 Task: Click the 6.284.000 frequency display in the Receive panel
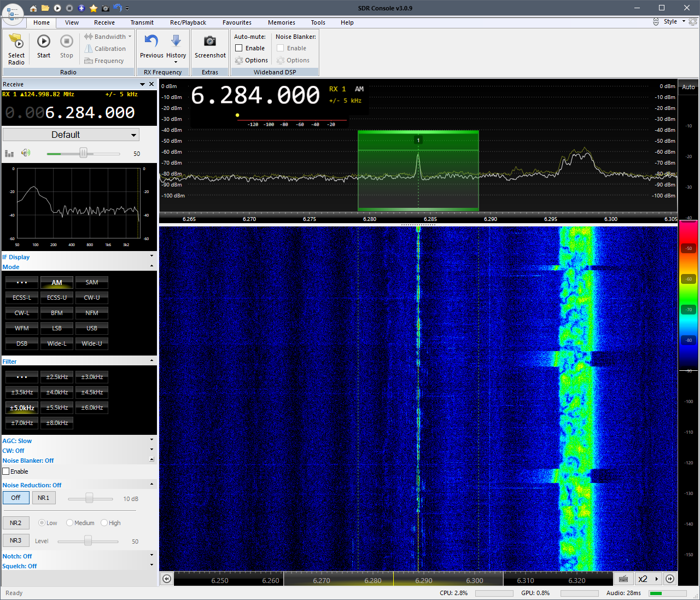pyautogui.click(x=90, y=113)
